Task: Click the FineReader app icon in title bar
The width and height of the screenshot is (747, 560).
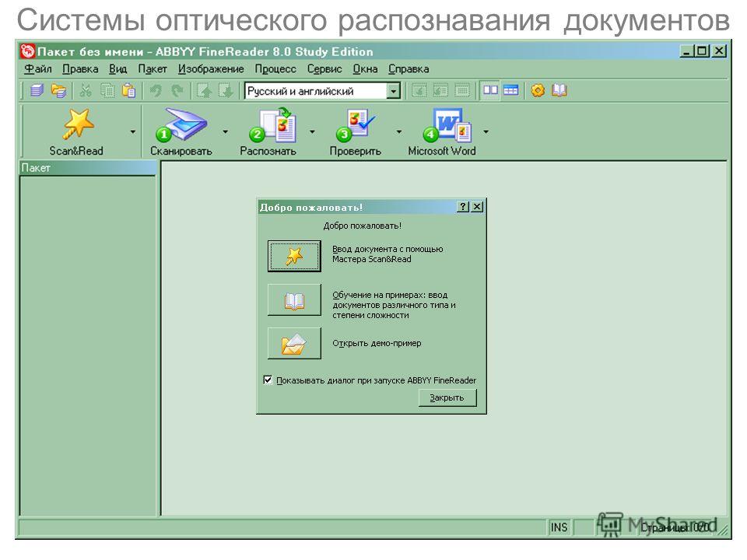Action: (28, 51)
